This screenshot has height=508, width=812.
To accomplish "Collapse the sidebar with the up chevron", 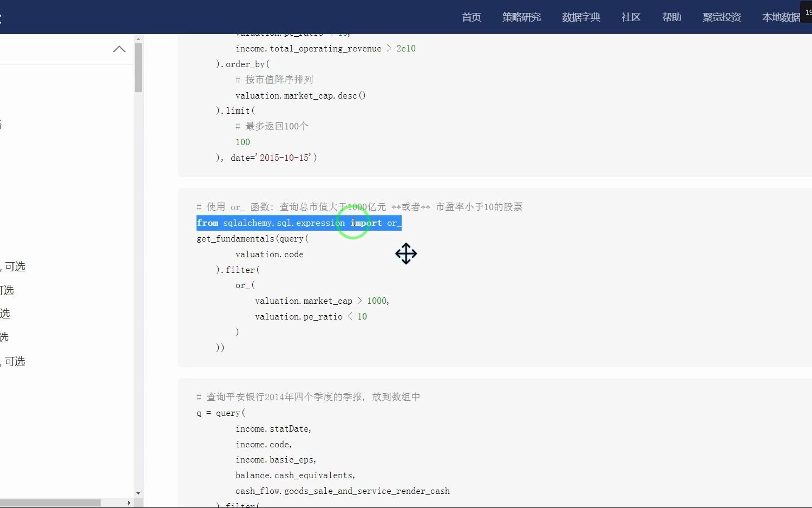I will (x=119, y=49).
